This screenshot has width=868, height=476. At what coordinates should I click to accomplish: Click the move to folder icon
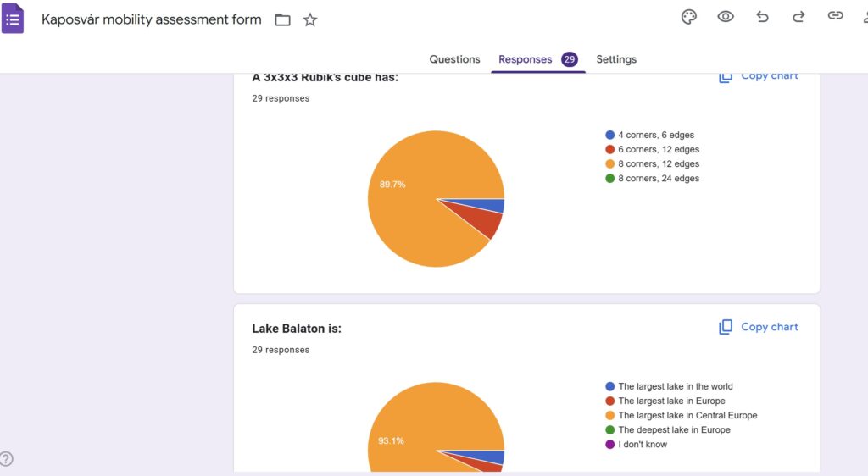[x=282, y=19]
